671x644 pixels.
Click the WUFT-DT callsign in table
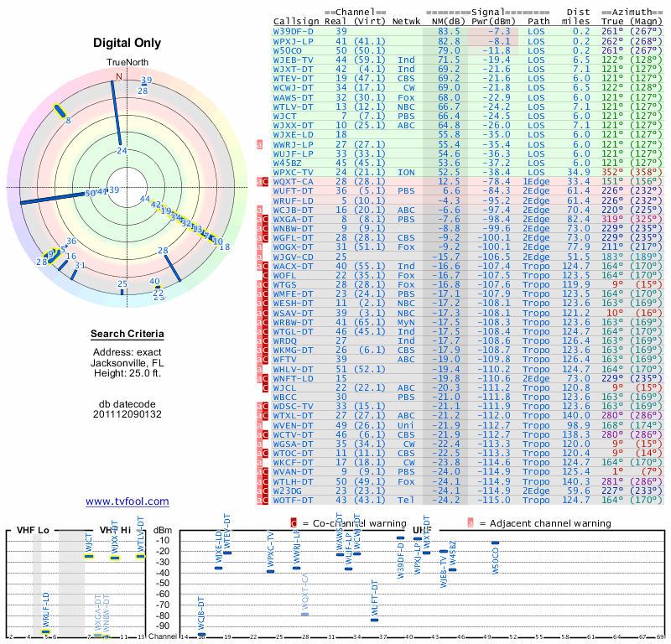coord(293,191)
